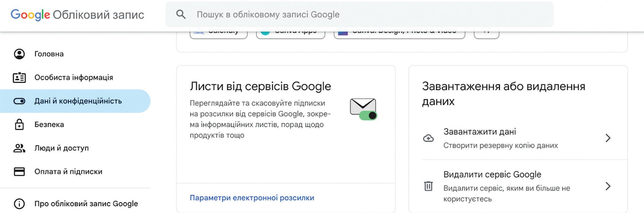Click Обліковий запис header title

click(x=98, y=15)
